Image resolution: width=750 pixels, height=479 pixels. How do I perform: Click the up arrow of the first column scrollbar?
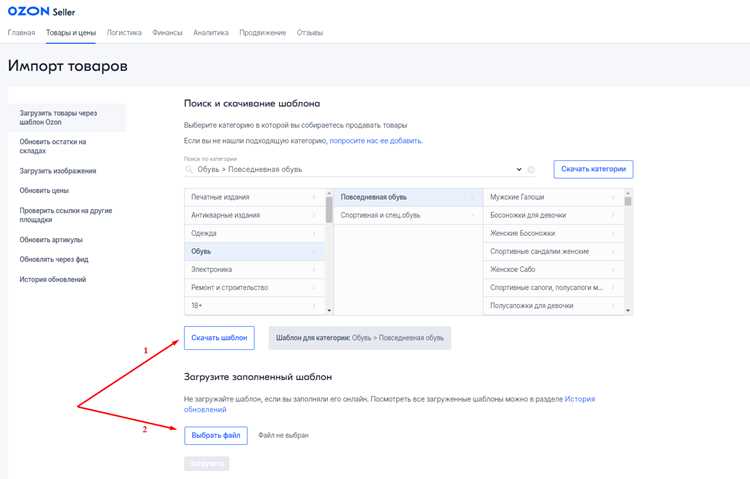coord(329,192)
